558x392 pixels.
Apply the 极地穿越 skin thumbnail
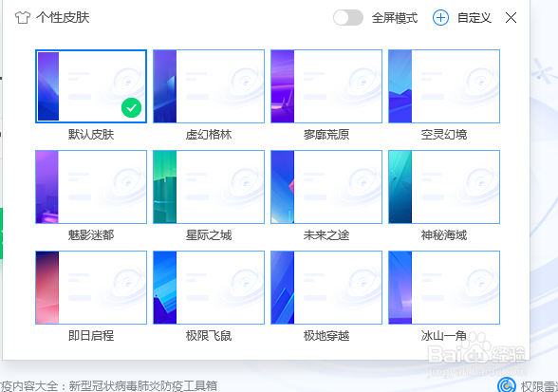click(326, 288)
